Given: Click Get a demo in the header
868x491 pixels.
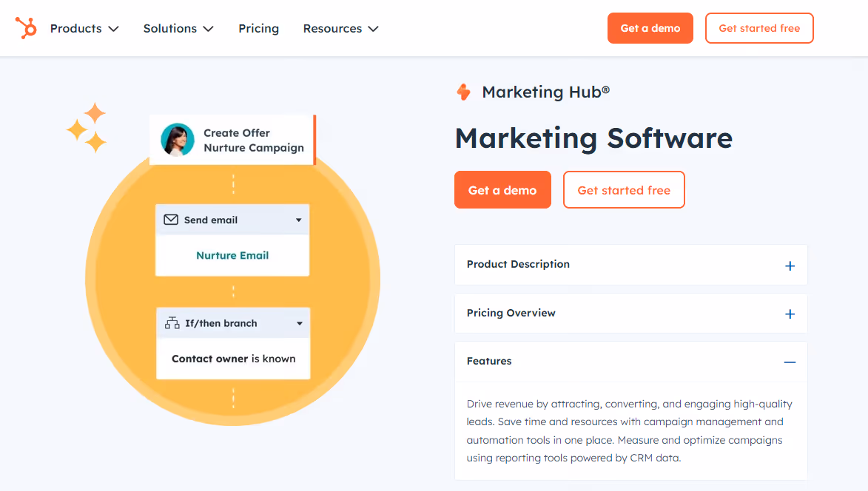Looking at the screenshot, I should click(x=650, y=28).
